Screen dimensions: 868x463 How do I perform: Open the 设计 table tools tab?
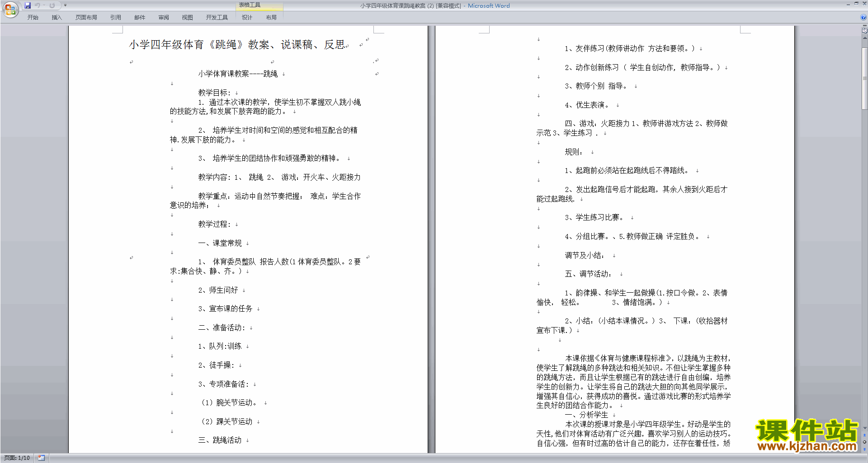[247, 17]
